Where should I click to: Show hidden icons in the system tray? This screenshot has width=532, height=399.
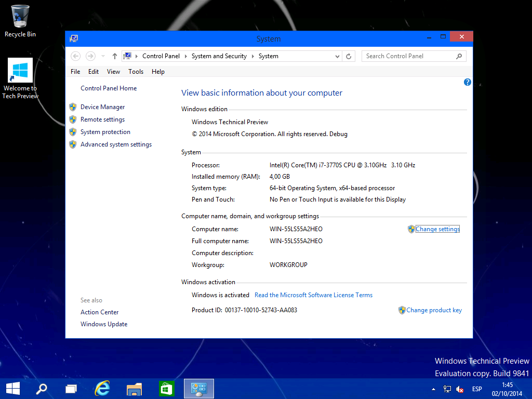433,388
